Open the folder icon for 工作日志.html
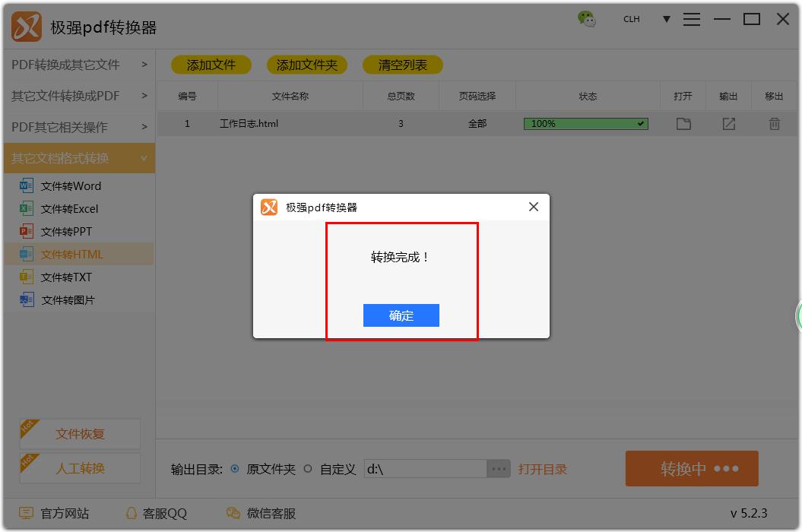Screen dimensions: 802x532 tap(683, 123)
